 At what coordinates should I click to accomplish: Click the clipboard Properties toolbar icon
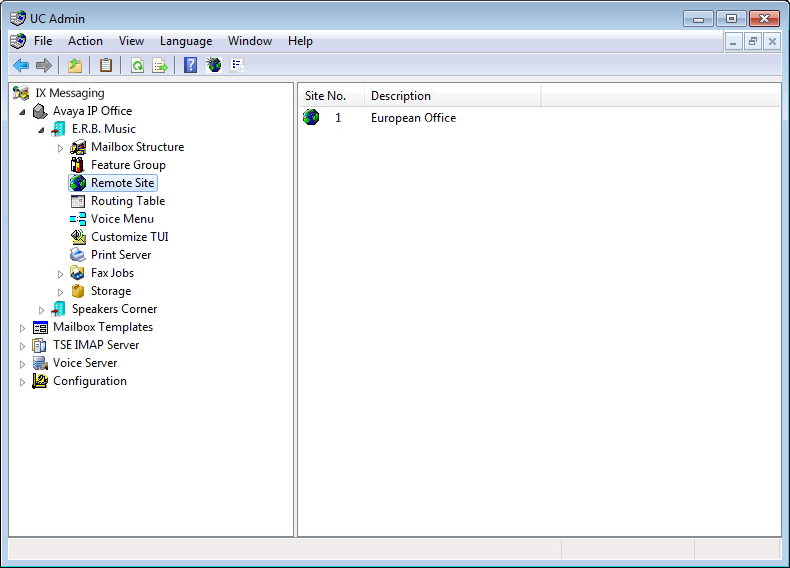pos(106,65)
